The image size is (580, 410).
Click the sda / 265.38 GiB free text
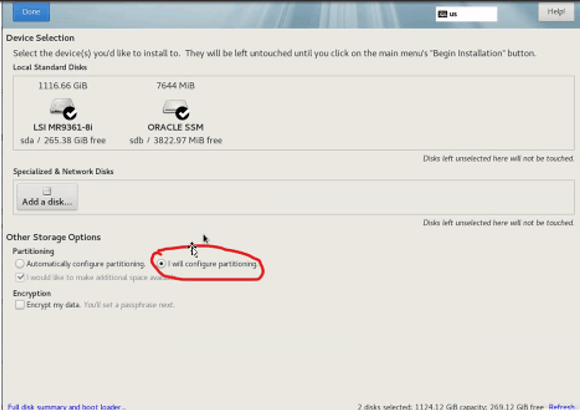(x=63, y=140)
